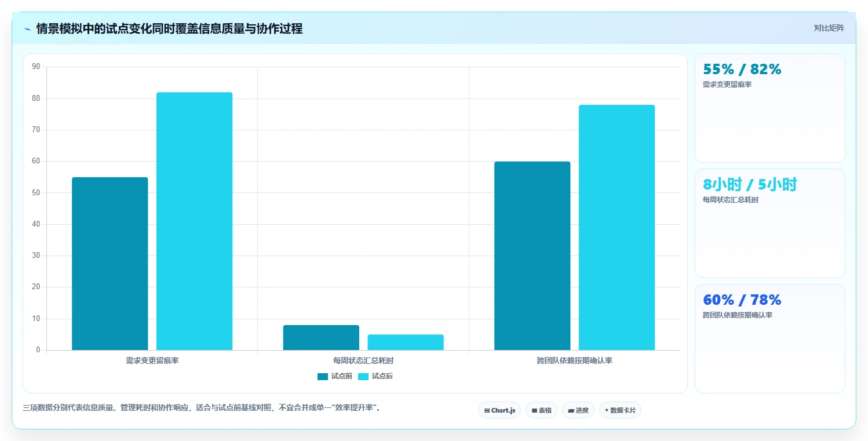Click the 每周状态汇总耗时 x-axis label
868x441 pixels.
363,360
